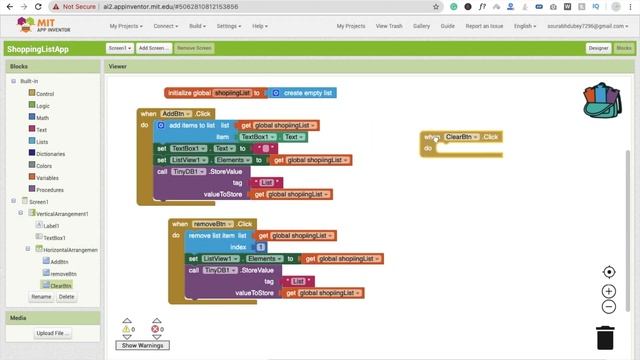Open the backpack icon in the viewer
The image size is (640, 360).
[602, 100]
